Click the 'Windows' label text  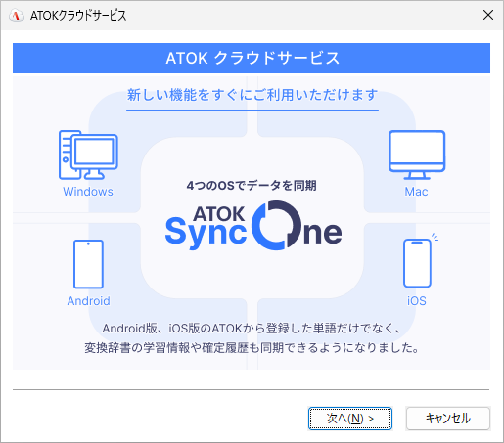[x=88, y=192]
